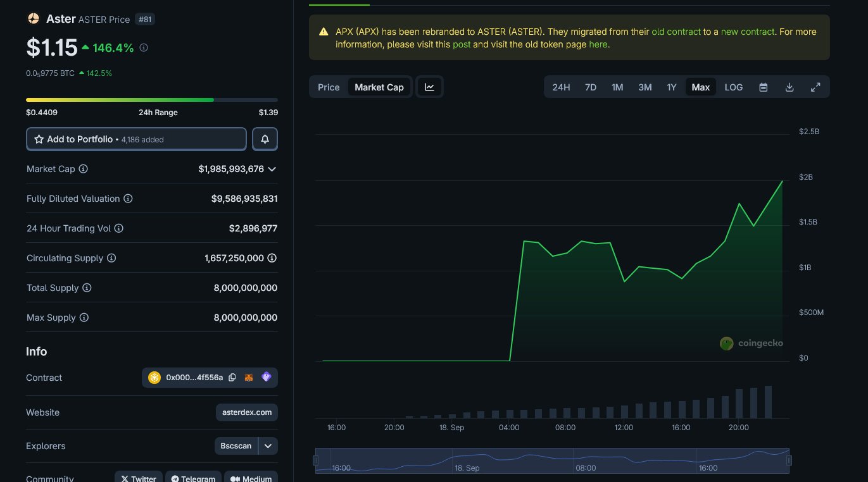Click the info icon beside Max Supply
The width and height of the screenshot is (868, 482).
click(x=84, y=318)
